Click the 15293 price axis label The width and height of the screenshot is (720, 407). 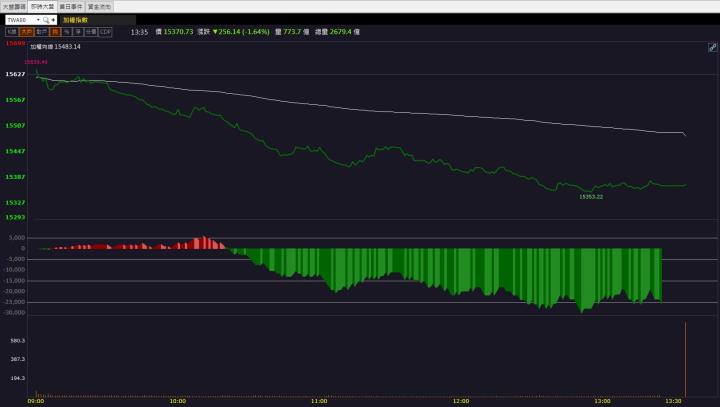[15, 217]
